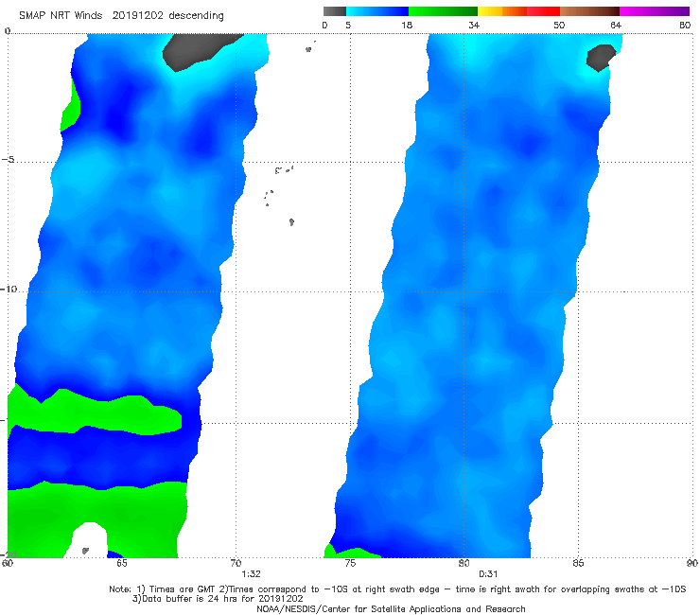
Task: Click the color scale value '34'
Action: click(474, 25)
